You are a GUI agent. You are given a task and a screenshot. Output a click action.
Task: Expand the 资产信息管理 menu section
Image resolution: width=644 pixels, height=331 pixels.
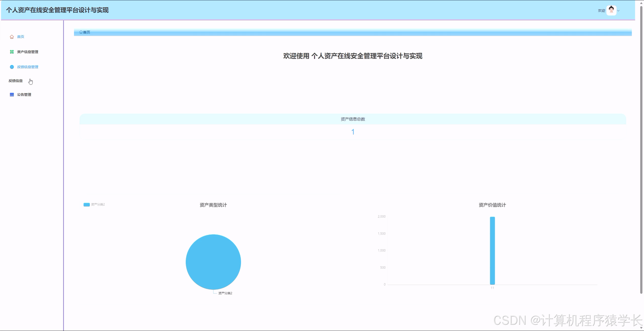click(28, 52)
